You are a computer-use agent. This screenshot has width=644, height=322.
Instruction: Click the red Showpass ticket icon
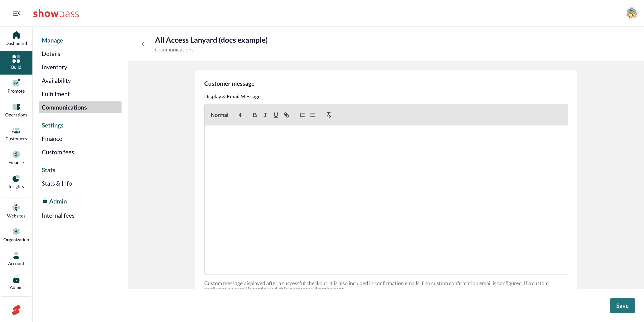pos(16,310)
